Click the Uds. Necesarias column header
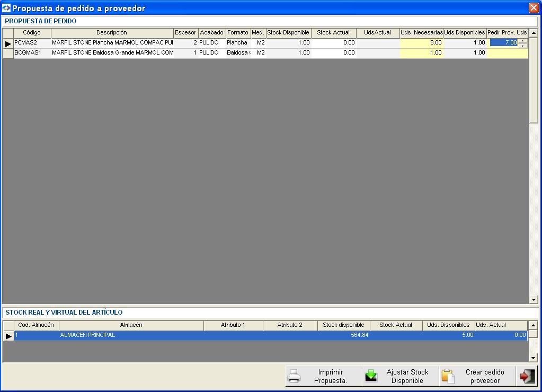This screenshot has height=392, width=542. [x=421, y=33]
